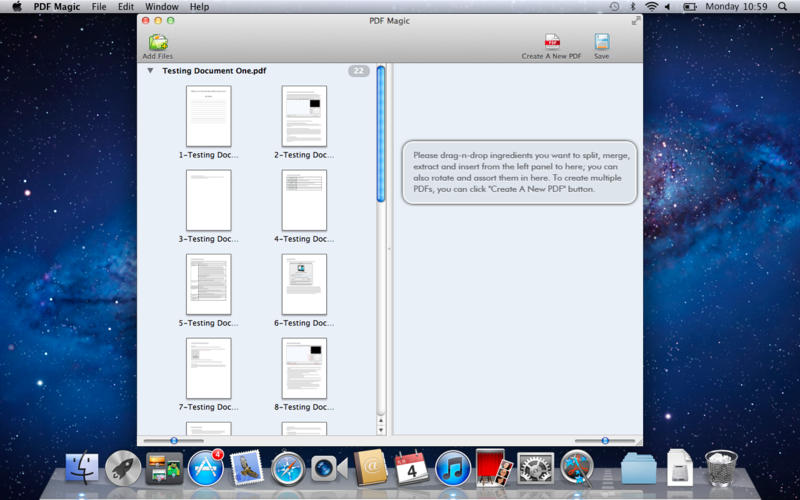800x500 pixels.
Task: Open iTunes from the dock
Action: pyautogui.click(x=452, y=467)
